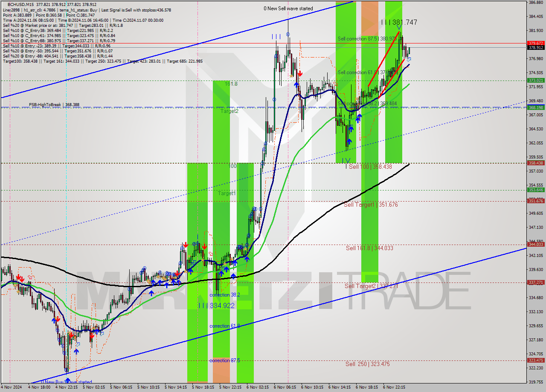The image size is (546, 392).
Task: Click the 329.655 value on price axis
Action: point(536,326)
